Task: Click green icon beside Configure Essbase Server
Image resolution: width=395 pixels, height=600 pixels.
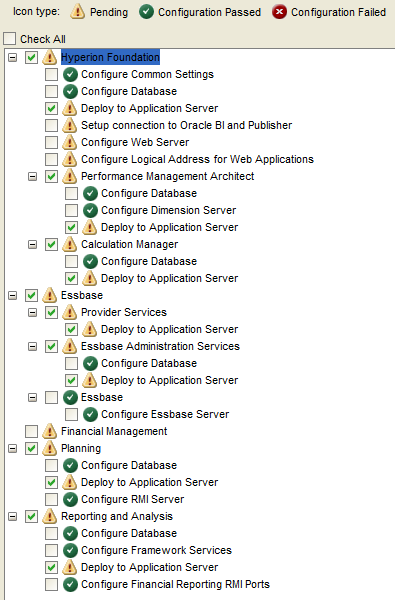Action: click(90, 414)
